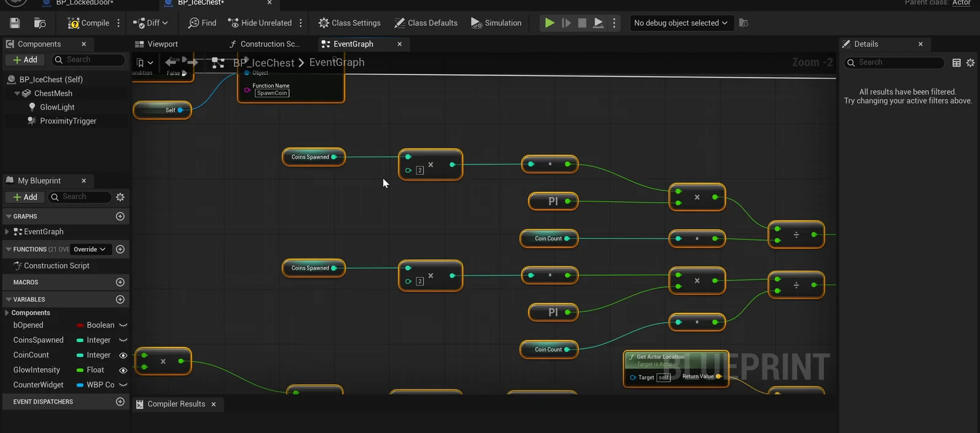Add a new function

pyautogui.click(x=120, y=249)
